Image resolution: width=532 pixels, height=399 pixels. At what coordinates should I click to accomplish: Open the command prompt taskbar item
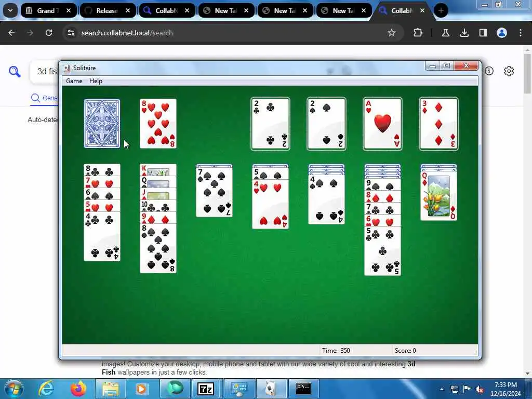pos(303,389)
